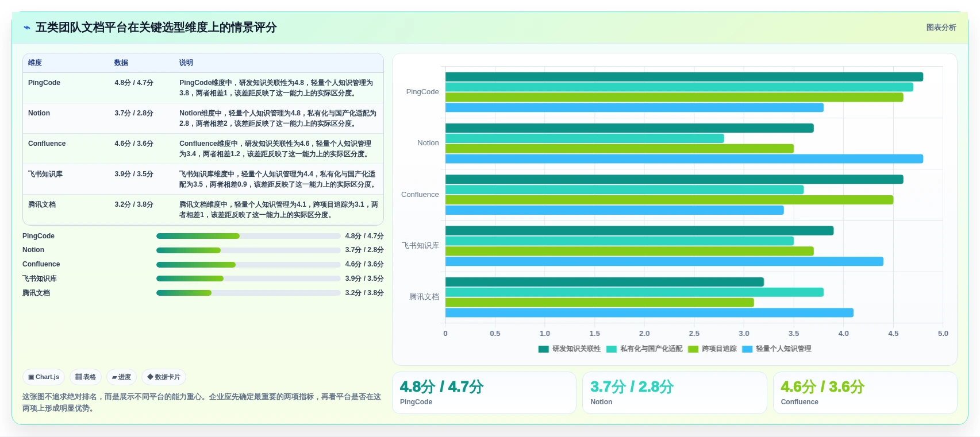Click the 飞书知识库 blue chart bar
Viewport: 980px width, 437px height.
coord(664,261)
